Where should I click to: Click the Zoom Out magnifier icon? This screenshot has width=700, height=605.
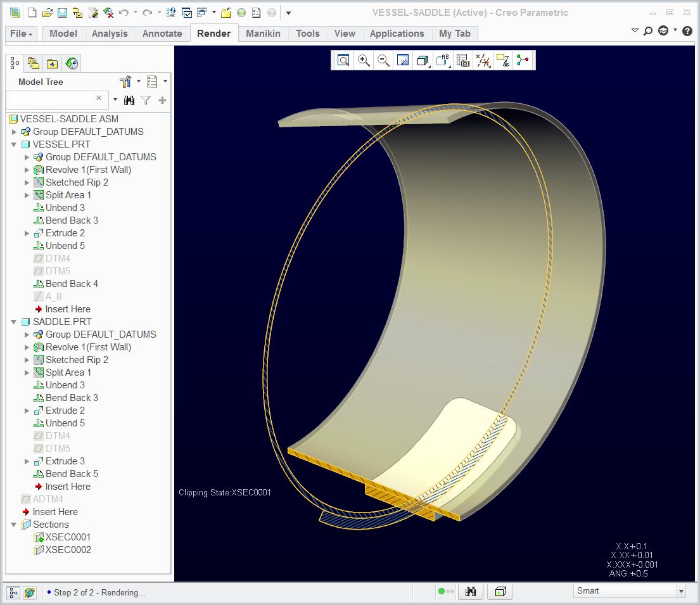pos(383,60)
